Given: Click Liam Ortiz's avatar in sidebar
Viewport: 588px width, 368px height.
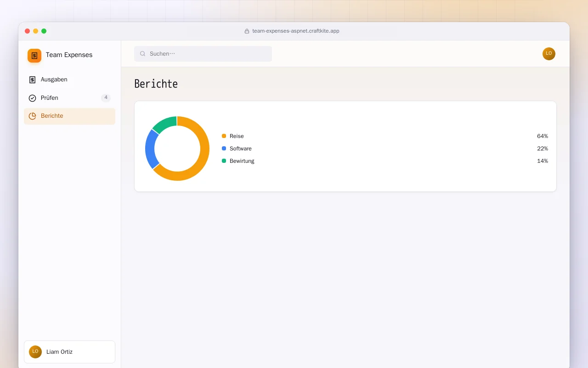Looking at the screenshot, I should click(x=35, y=352).
